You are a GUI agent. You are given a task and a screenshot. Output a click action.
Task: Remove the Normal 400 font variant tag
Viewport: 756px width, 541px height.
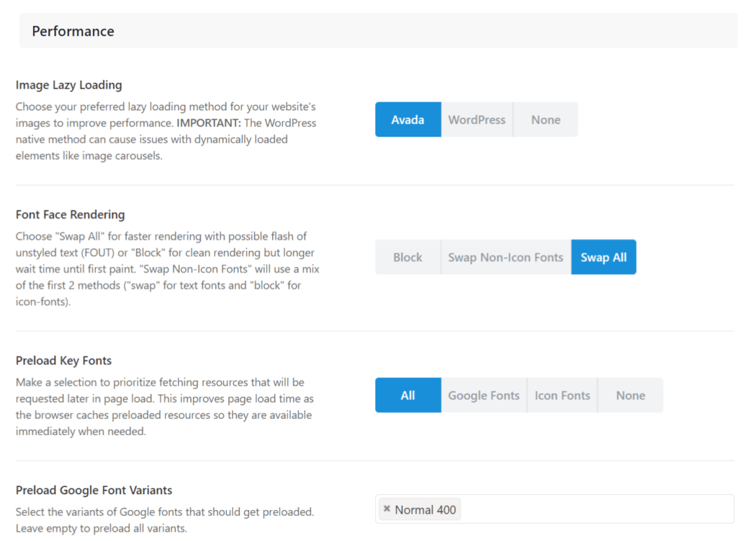(386, 509)
